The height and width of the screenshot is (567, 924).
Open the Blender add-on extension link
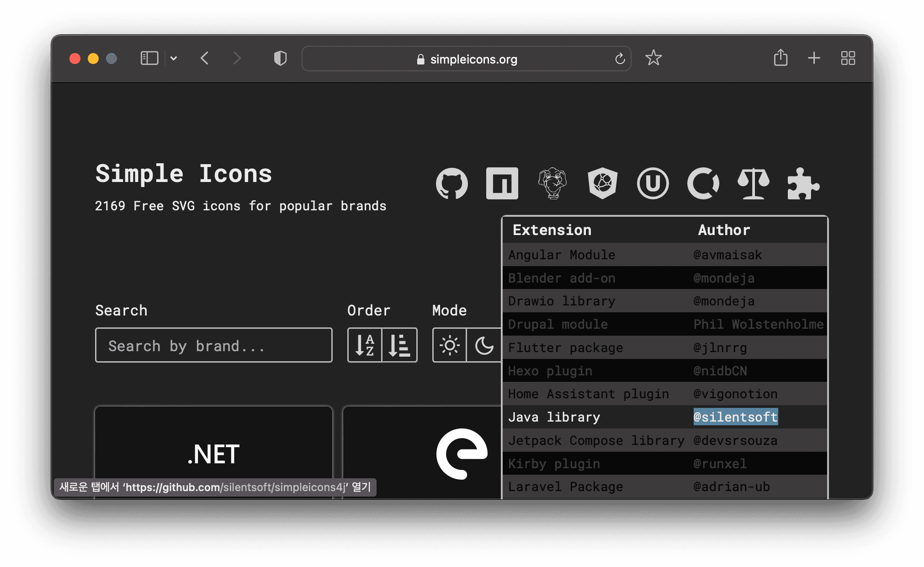pos(562,278)
